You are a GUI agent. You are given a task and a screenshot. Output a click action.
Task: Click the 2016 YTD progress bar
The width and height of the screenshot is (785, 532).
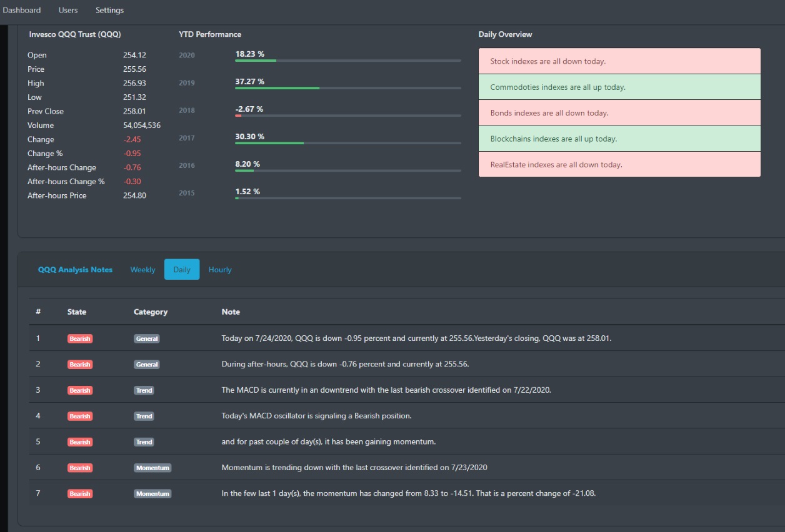click(348, 170)
